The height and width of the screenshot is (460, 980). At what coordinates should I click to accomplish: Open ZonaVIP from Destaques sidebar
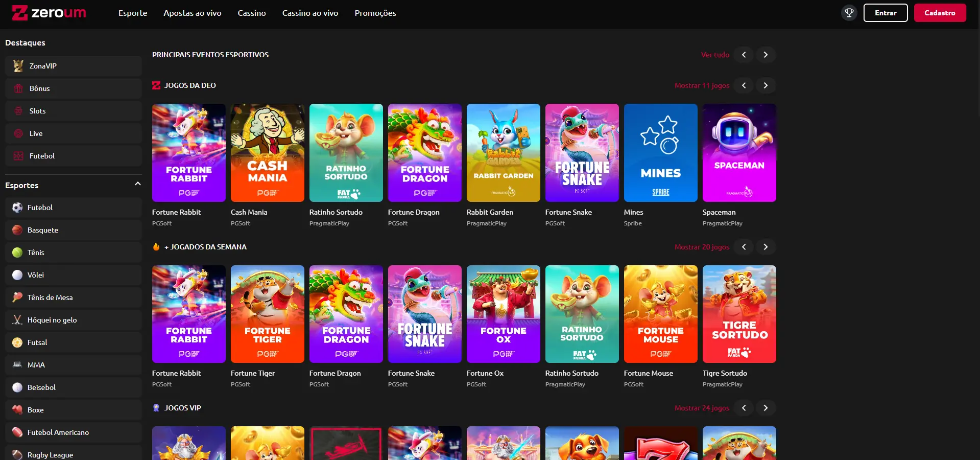(74, 66)
